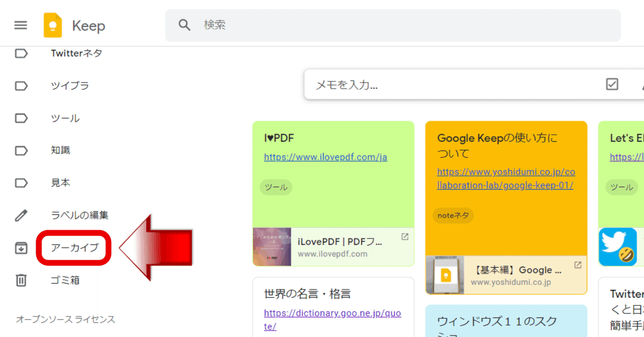Open the ゴミ箱 trash section
This screenshot has width=644, height=337.
coord(65,280)
